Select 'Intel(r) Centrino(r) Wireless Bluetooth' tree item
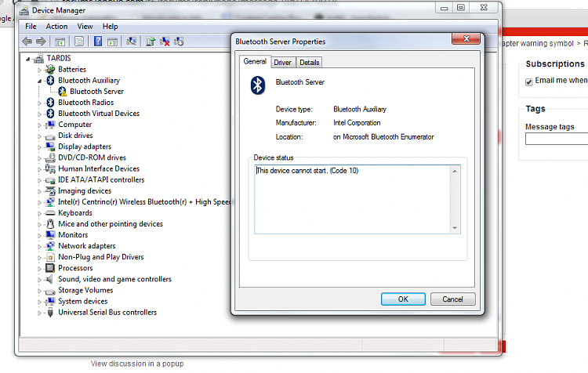This screenshot has width=588, height=373. 144,202
